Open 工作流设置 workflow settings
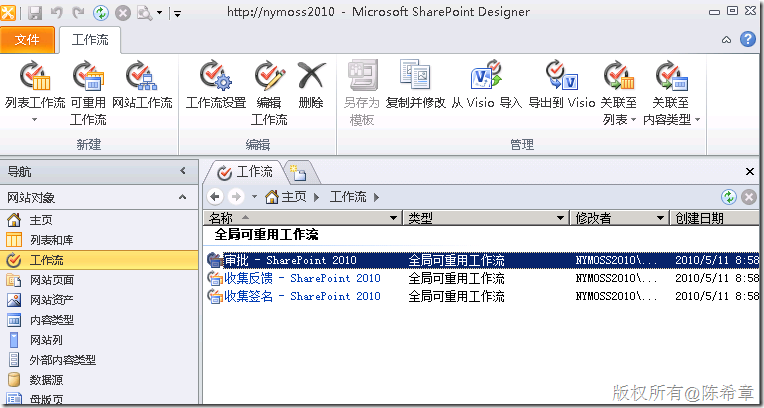The width and height of the screenshot is (764, 408). pos(216,84)
